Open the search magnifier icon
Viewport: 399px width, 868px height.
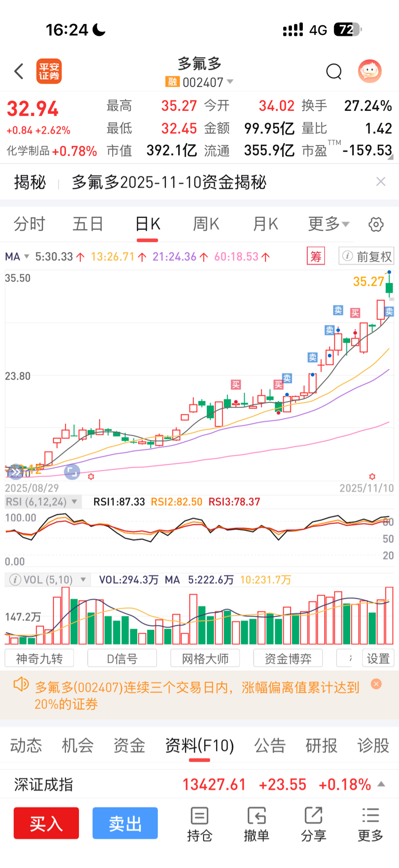pos(334,72)
